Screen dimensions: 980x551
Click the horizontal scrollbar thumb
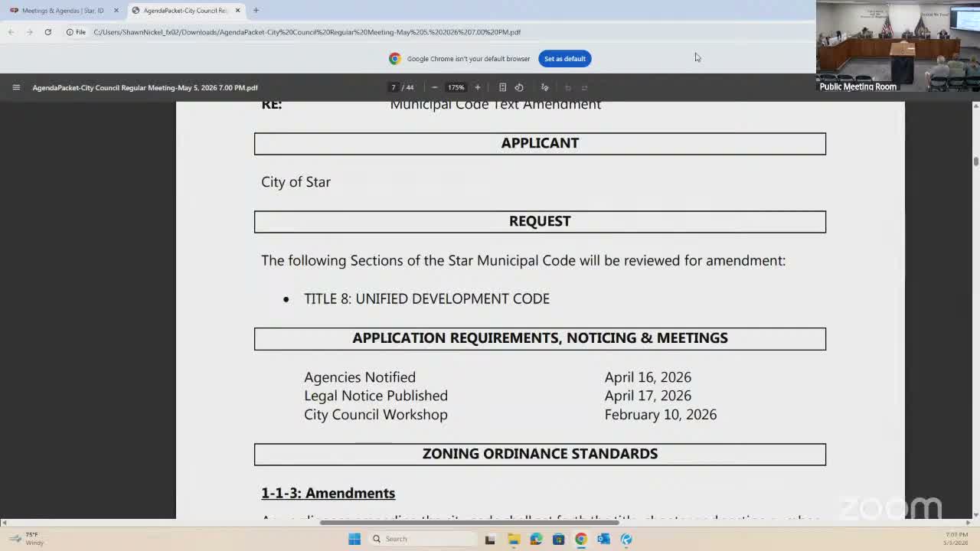tap(469, 523)
